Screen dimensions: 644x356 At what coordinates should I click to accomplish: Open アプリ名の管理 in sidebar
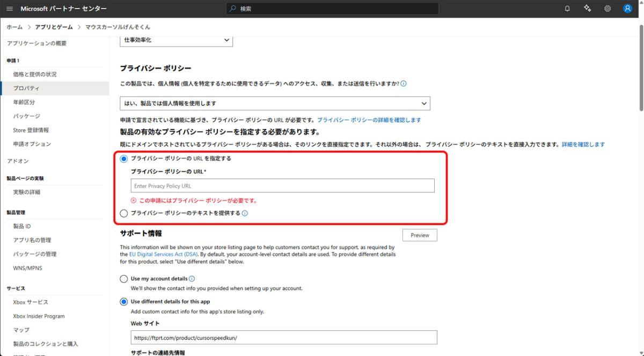click(32, 240)
